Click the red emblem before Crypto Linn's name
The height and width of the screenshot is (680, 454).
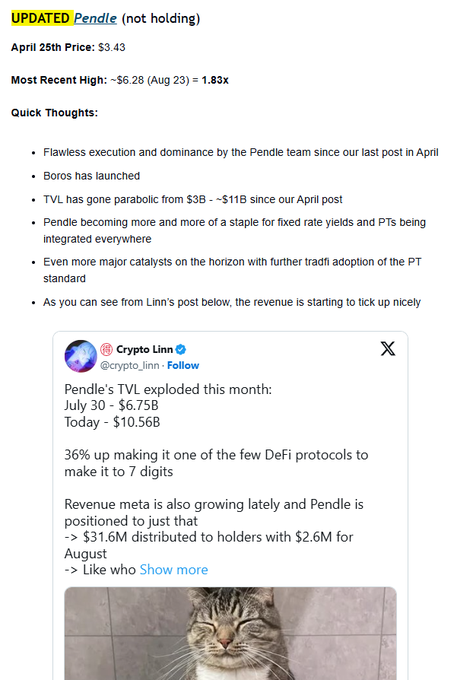point(106,349)
